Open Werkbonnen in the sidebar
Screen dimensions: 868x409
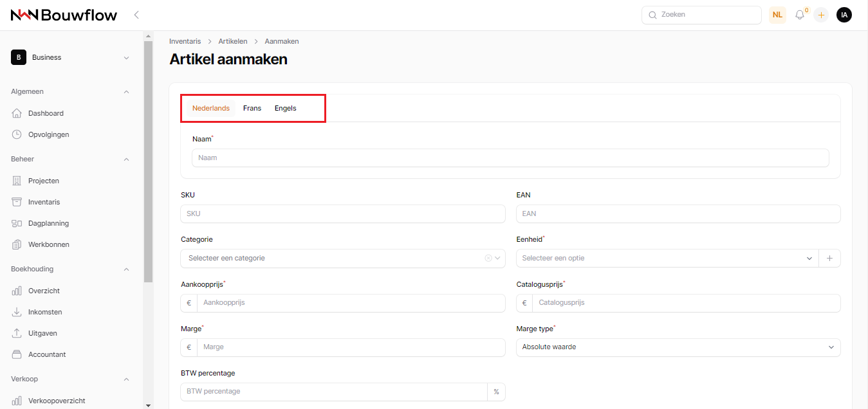[x=48, y=244]
